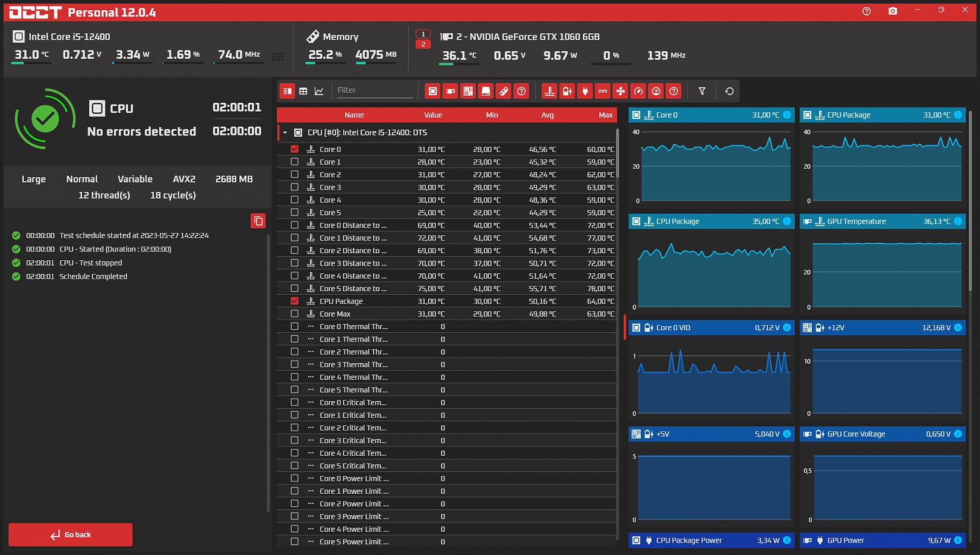The height and width of the screenshot is (555, 980).
Task: Open info for the Core 0 VID graph
Action: (x=787, y=327)
